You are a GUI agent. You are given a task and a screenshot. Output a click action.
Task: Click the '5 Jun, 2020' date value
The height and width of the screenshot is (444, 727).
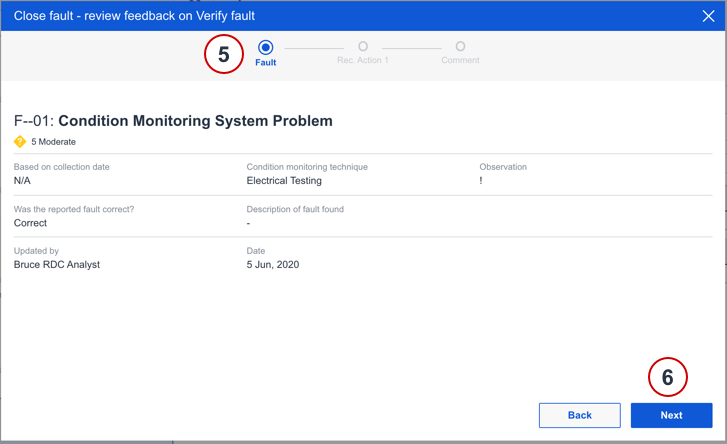point(273,265)
